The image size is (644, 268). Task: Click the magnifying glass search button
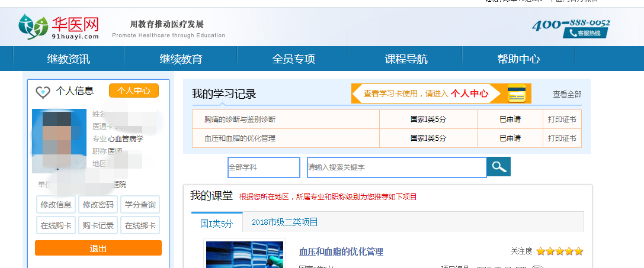[498, 167]
